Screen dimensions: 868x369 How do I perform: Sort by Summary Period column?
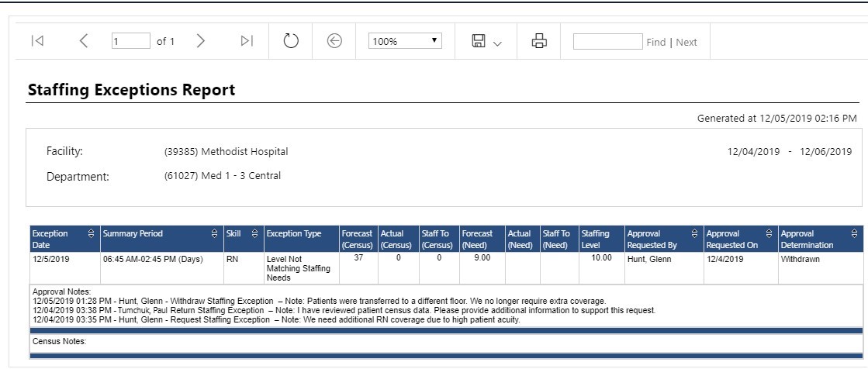pyautogui.click(x=214, y=233)
